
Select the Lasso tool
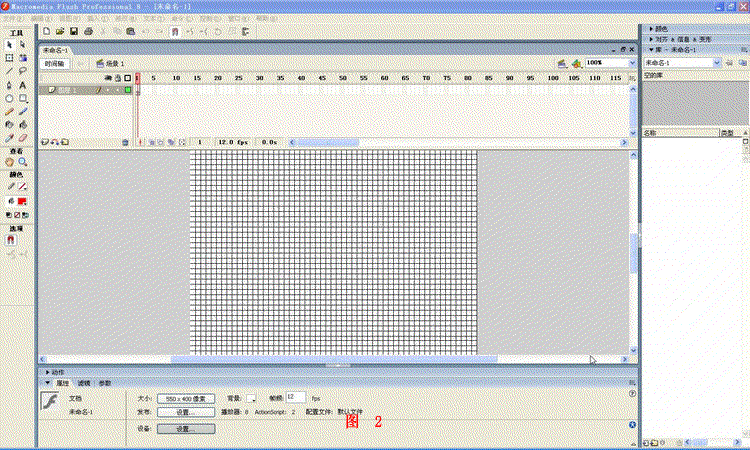[22, 71]
